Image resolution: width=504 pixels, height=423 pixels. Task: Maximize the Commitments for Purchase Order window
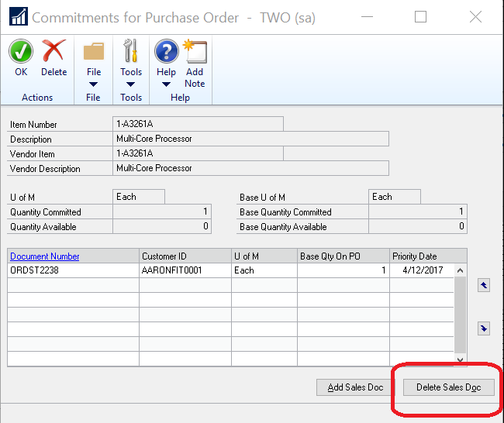tap(420, 17)
